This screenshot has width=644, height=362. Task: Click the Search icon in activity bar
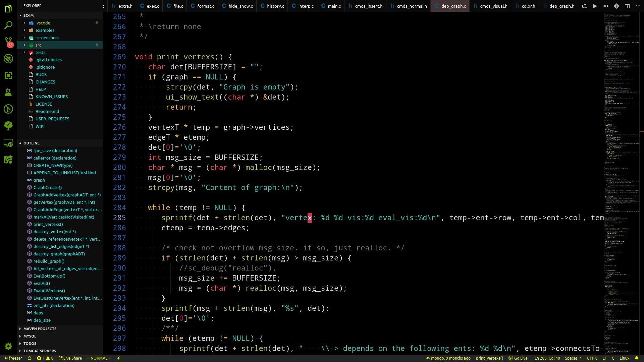(8, 25)
